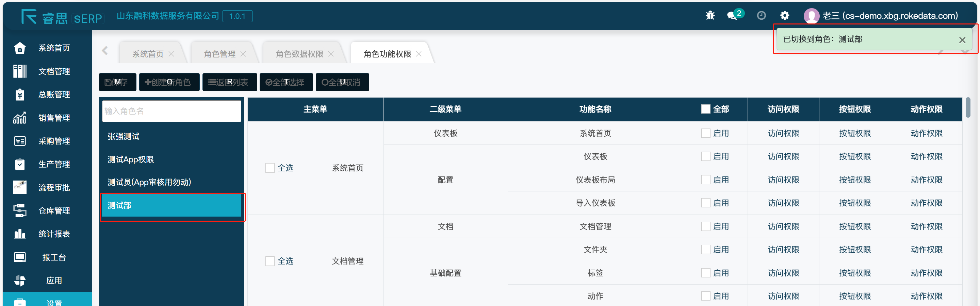The image size is (980, 306).
Task: Open 系统首页 in the sidebar
Action: [54, 48]
